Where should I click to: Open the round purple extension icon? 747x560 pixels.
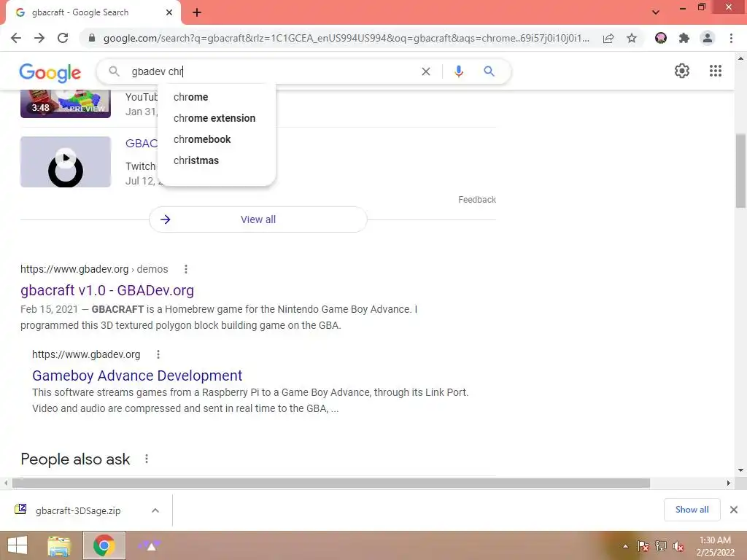(x=661, y=38)
